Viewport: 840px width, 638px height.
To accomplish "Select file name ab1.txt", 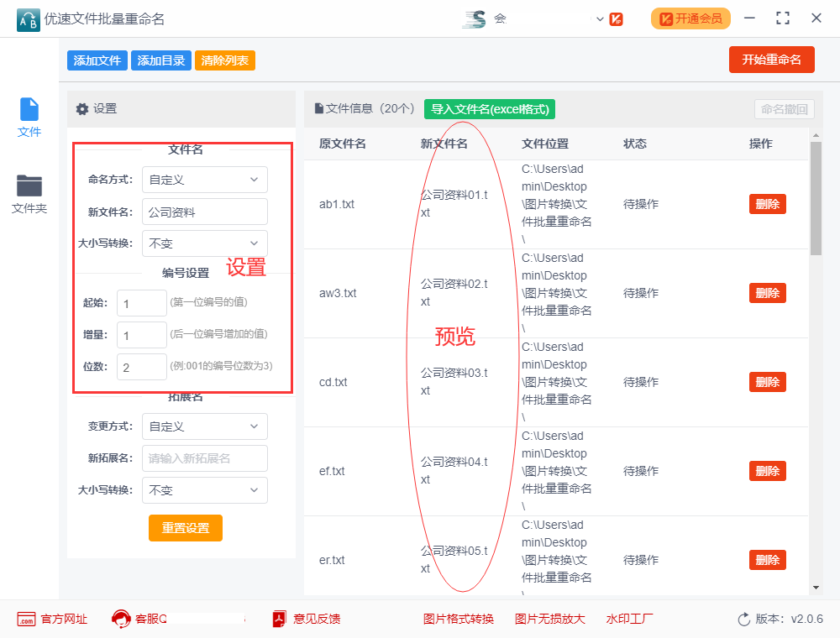I will click(337, 204).
